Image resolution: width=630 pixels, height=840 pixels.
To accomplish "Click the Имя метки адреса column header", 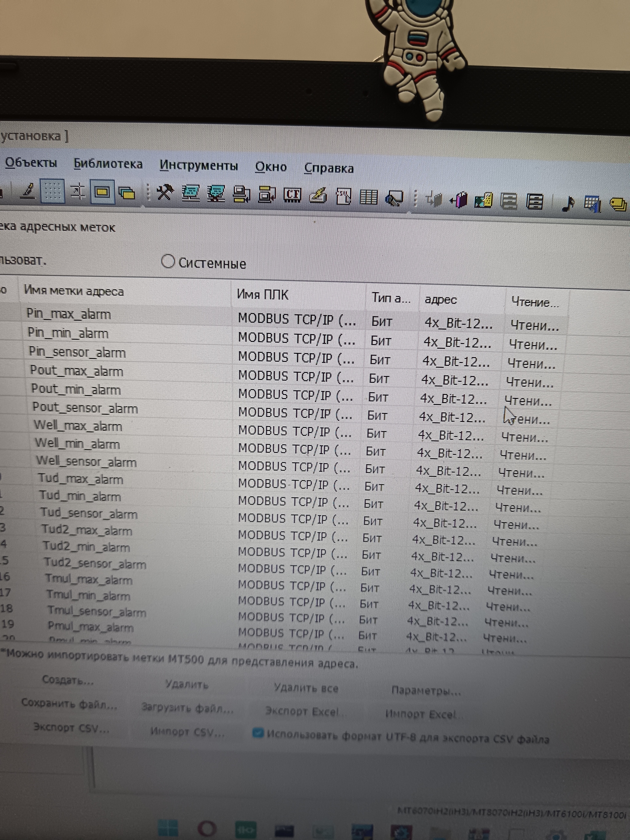I will click(74, 291).
